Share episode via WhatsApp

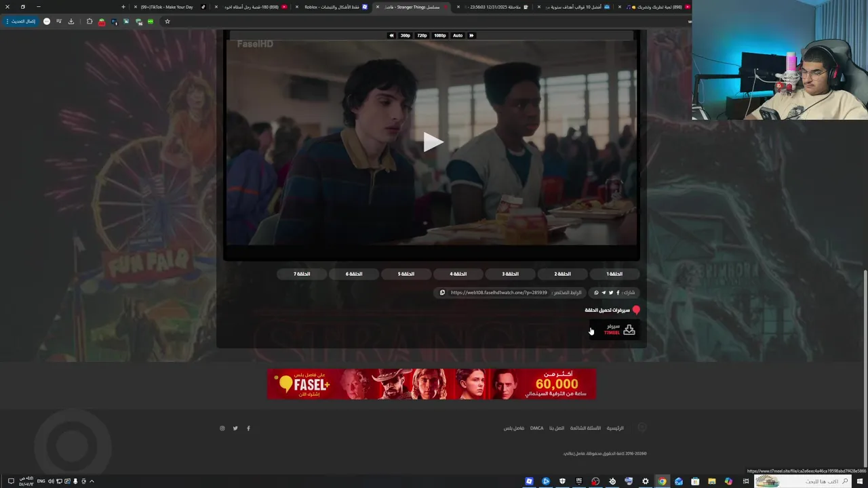(x=596, y=293)
